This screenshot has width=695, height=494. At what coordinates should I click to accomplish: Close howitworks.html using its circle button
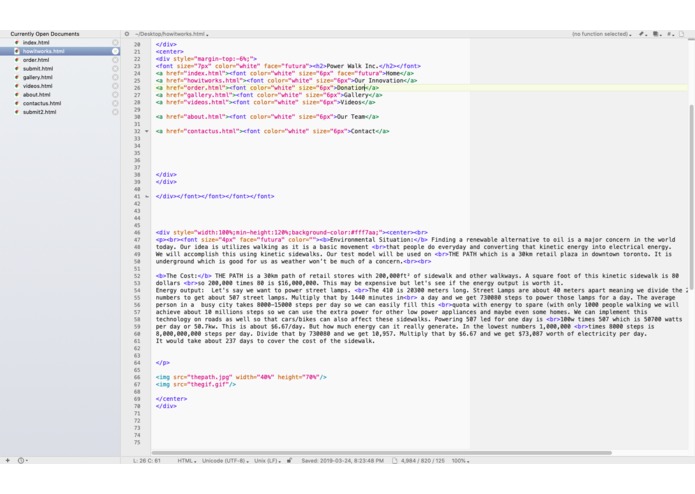(x=115, y=51)
